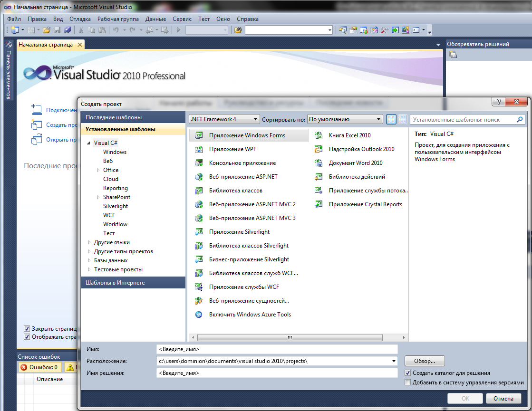This screenshot has width=532, height=411.
Task: Expand the Office tree node
Action: tap(98, 170)
